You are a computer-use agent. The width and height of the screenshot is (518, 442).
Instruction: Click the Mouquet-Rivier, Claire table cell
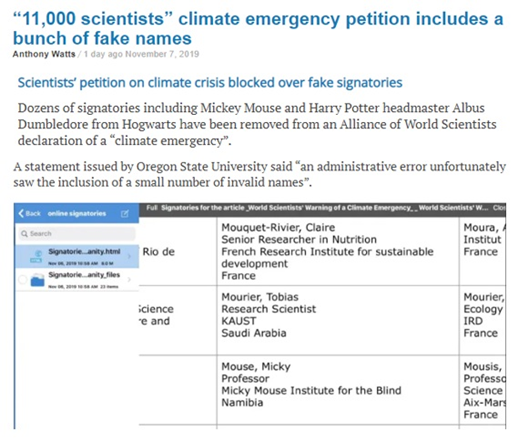point(338,251)
